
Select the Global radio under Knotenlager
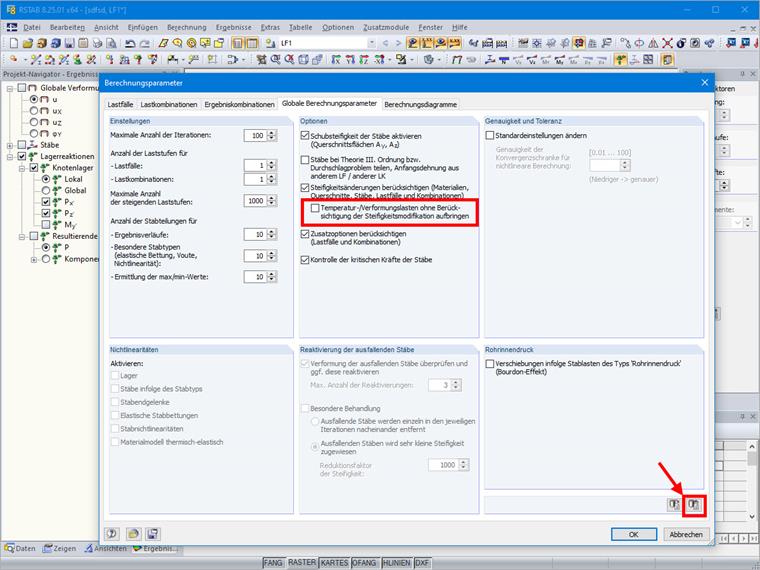(46, 190)
